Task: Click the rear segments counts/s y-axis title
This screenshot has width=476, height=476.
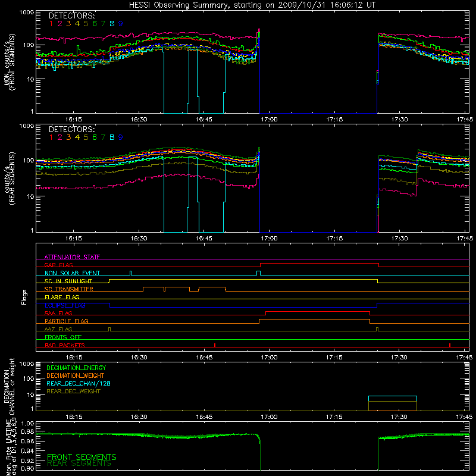Action: (9, 178)
